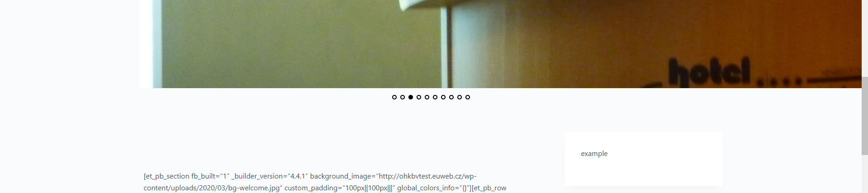Click the 'http://ohkbvtest.euweb.cz/wp-' URL text
Image resolution: width=868 pixels, height=193 pixels.
tap(427, 176)
